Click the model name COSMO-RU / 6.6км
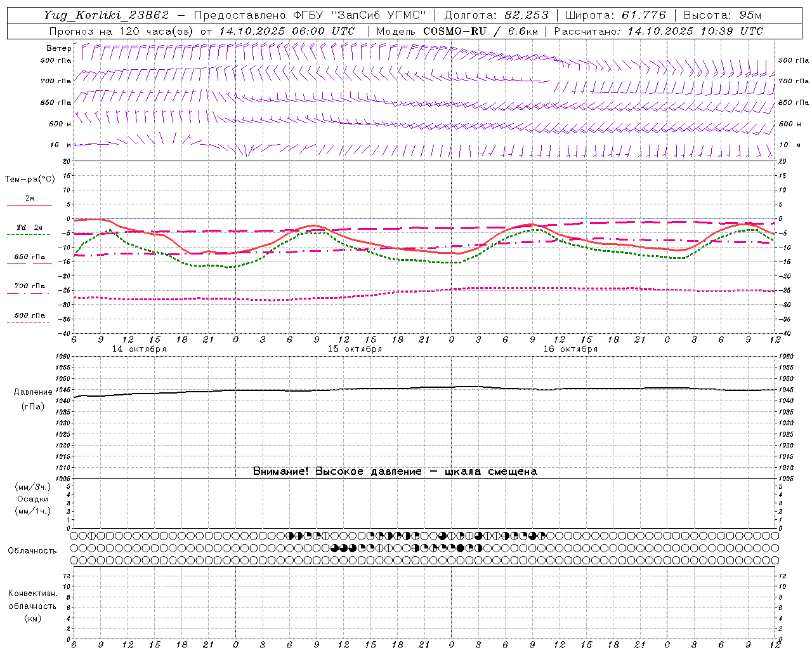812x650 pixels. (x=480, y=31)
